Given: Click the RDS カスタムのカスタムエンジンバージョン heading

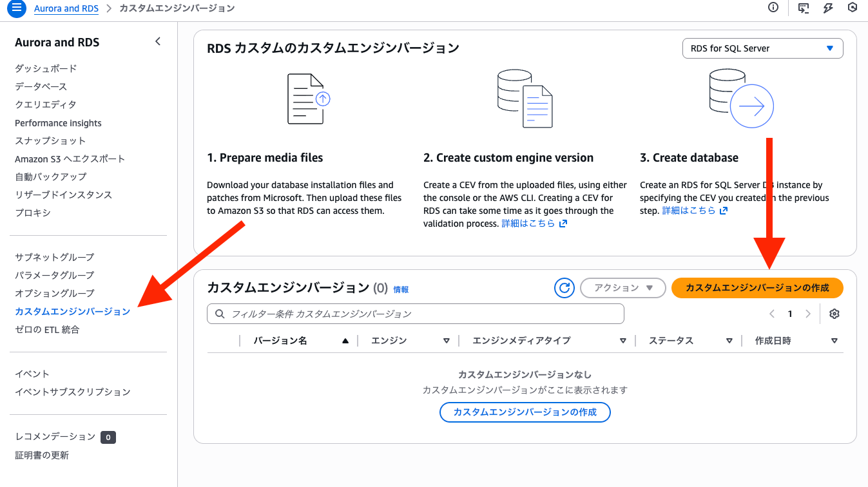Looking at the screenshot, I should point(333,48).
